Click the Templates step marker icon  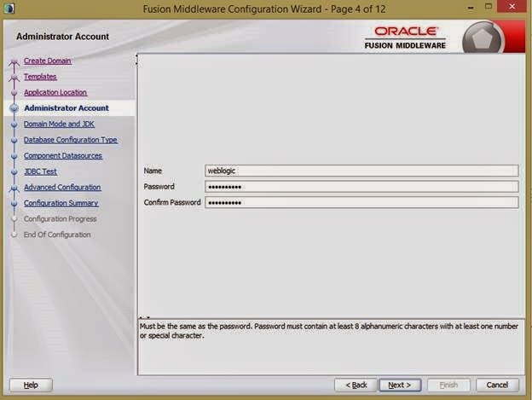pyautogui.click(x=14, y=78)
